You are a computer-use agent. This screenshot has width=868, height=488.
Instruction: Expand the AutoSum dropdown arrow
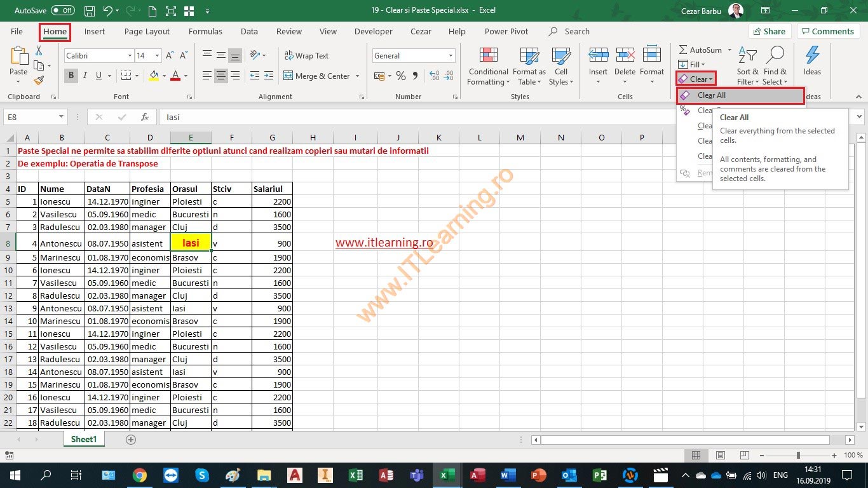tap(729, 50)
